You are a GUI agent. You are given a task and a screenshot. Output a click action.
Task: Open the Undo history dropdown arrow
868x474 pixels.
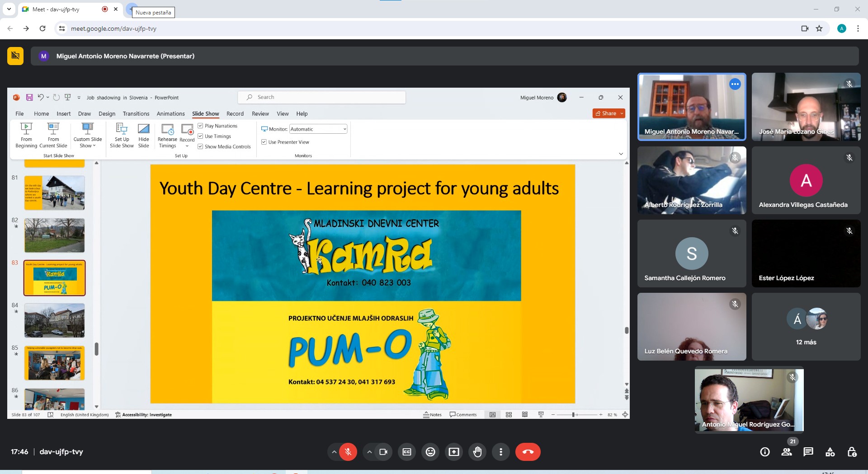[x=47, y=98]
